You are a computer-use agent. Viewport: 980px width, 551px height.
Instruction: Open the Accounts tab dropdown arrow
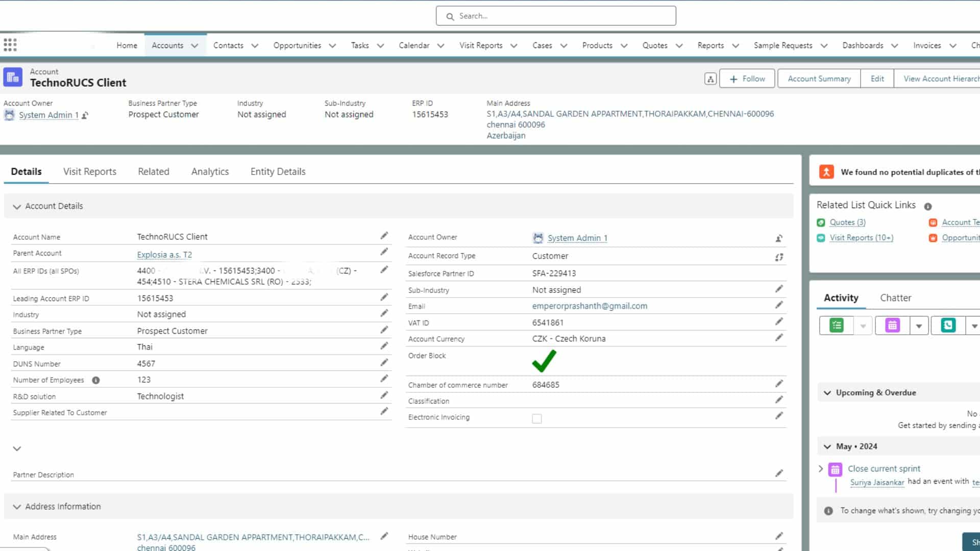pyautogui.click(x=194, y=45)
